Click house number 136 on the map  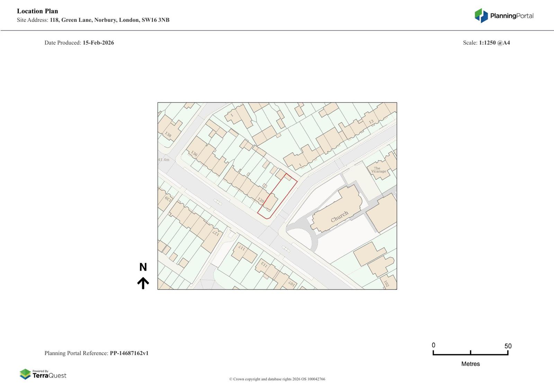coord(194,153)
